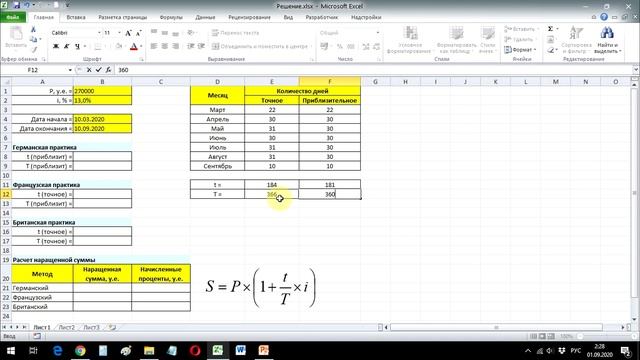The width and height of the screenshot is (640, 360).
Task: Select cell B1 with value 270000
Action: tap(102, 91)
